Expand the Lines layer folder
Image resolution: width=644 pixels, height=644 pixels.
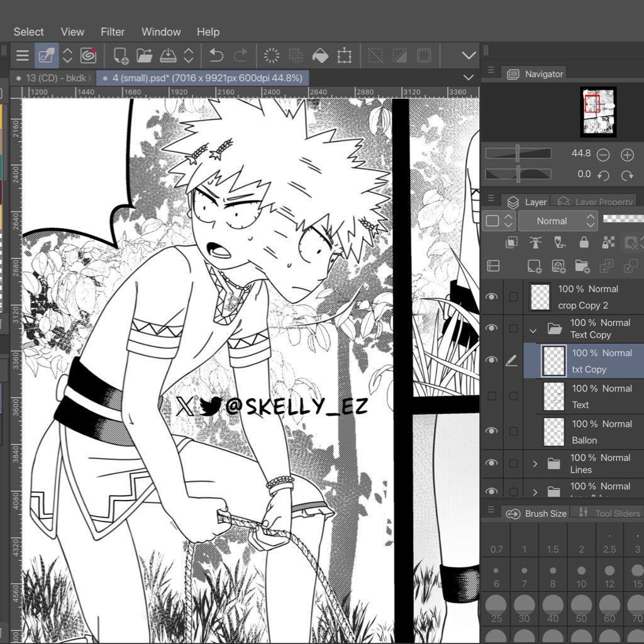click(535, 464)
